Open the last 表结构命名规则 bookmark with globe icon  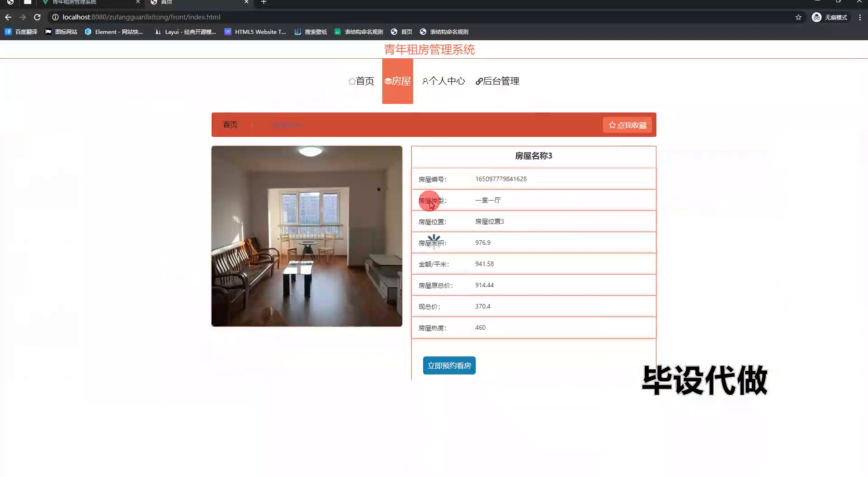pos(444,32)
